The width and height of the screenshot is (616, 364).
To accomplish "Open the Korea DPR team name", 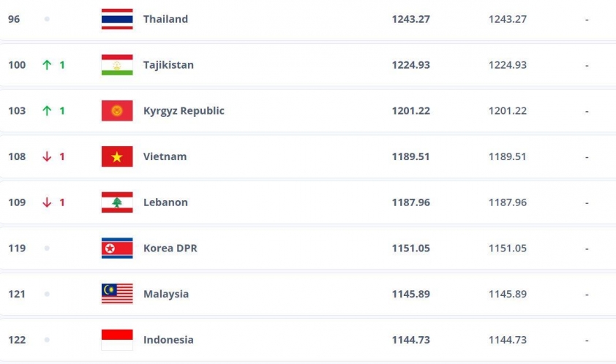I will 170,249.
